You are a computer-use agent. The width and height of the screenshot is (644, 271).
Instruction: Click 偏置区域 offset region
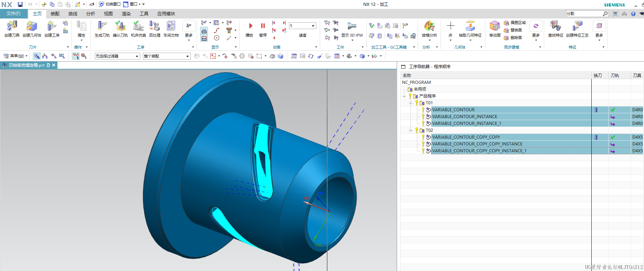[515, 23]
